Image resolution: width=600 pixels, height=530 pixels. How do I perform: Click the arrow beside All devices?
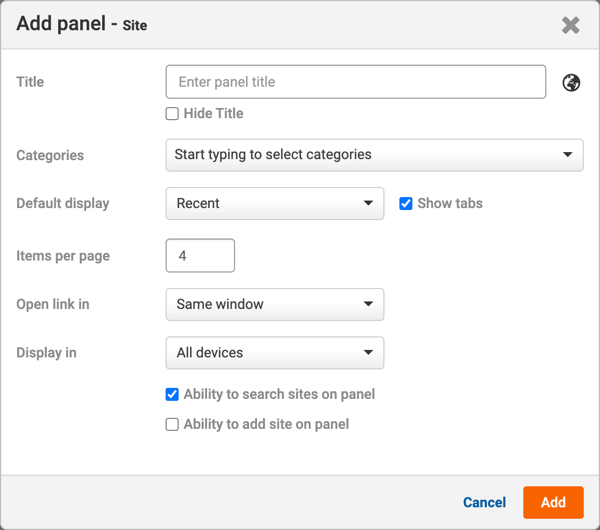[x=368, y=353]
